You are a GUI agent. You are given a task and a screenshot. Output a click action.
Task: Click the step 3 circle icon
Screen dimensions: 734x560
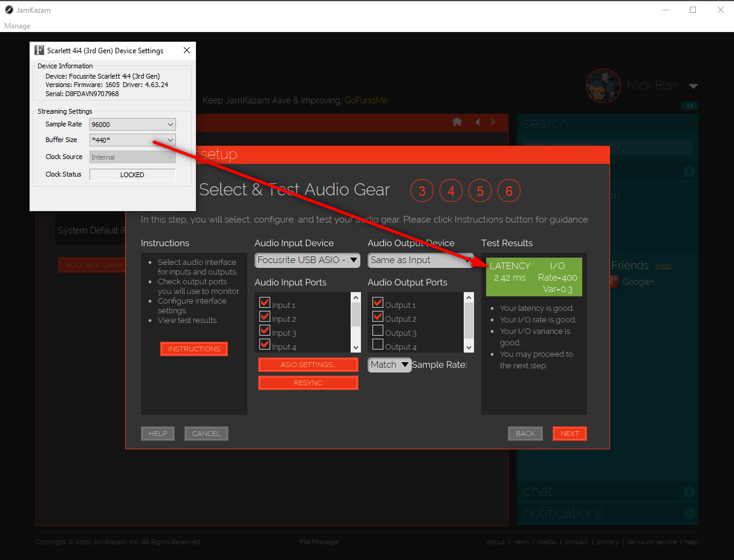[422, 191]
